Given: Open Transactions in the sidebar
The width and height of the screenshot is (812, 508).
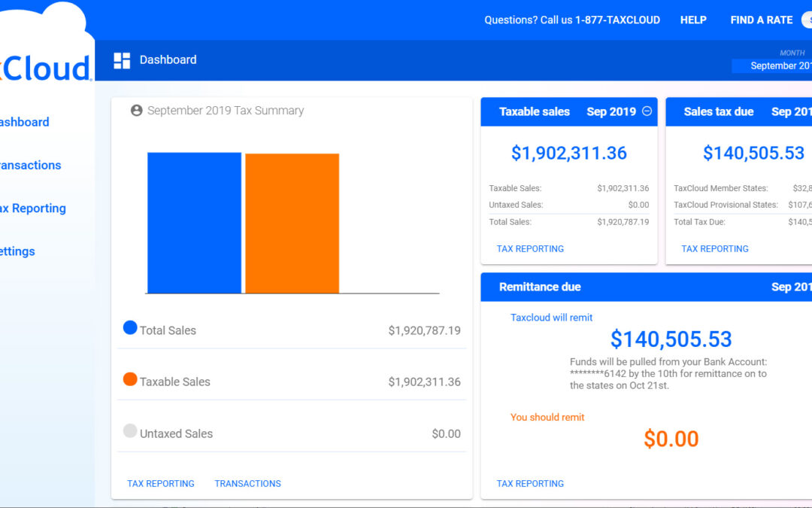Looking at the screenshot, I should pos(30,166).
